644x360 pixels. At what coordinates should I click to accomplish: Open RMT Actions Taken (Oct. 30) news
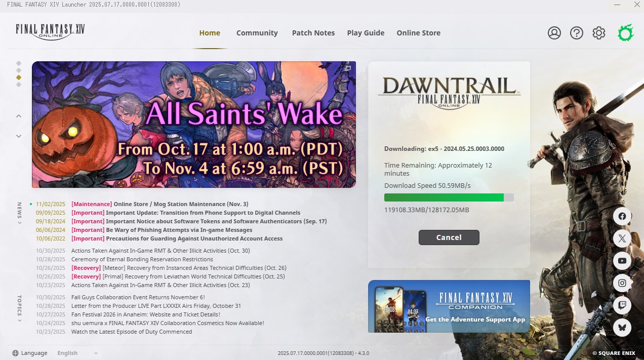click(160, 251)
